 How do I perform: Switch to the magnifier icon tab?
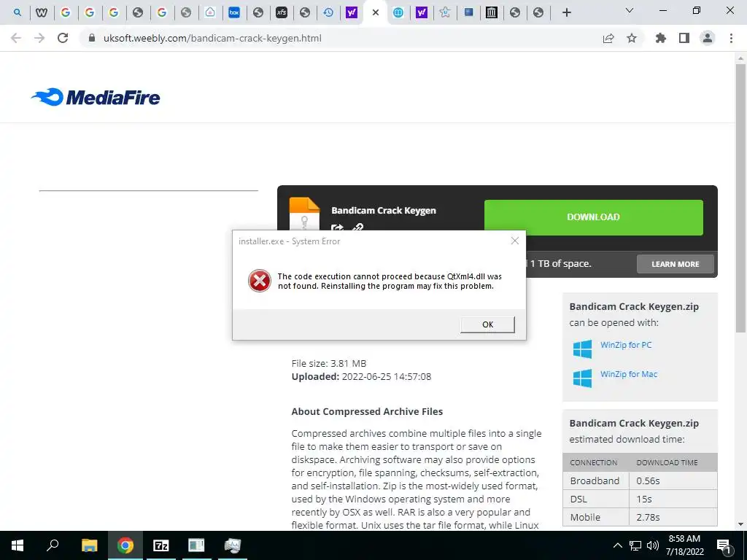18,12
